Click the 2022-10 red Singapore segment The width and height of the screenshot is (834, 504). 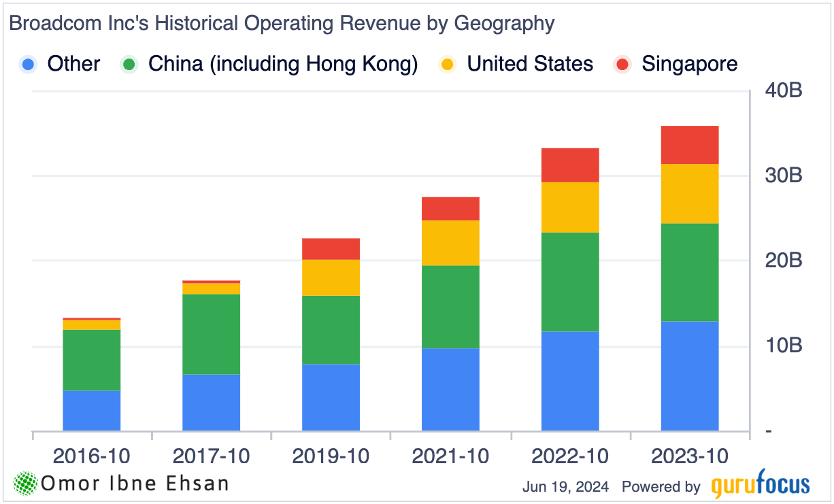tap(570, 165)
